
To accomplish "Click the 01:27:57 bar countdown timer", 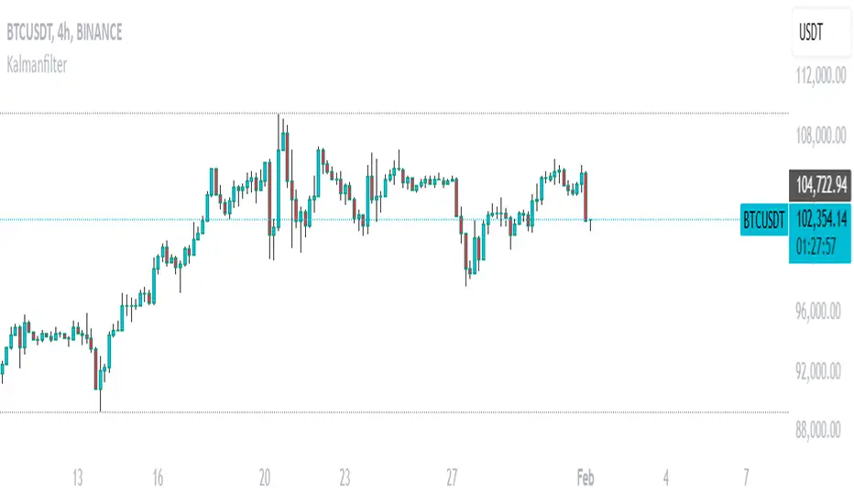I will [820, 246].
